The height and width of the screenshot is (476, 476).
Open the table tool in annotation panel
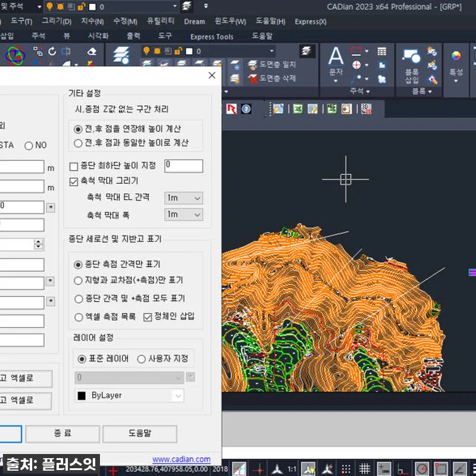(x=381, y=52)
